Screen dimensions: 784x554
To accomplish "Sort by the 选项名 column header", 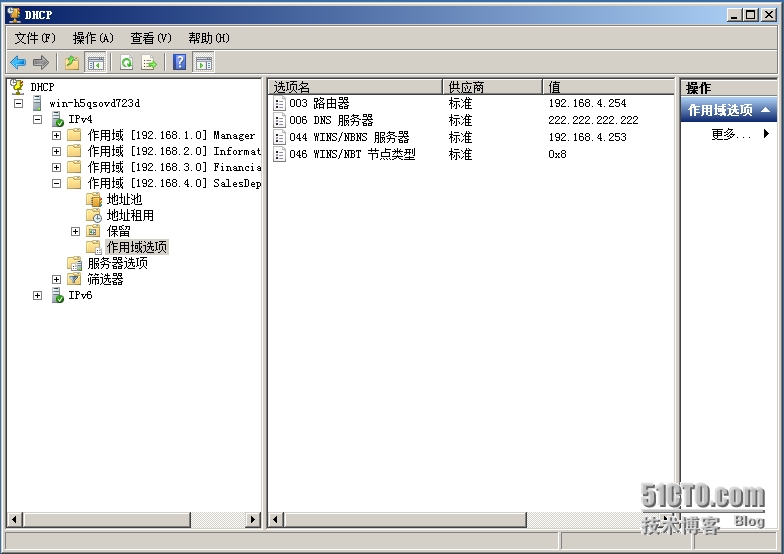I will click(x=355, y=87).
